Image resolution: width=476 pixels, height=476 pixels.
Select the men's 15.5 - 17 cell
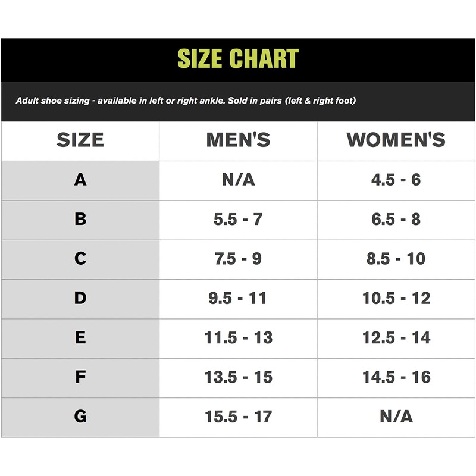[x=238, y=416]
